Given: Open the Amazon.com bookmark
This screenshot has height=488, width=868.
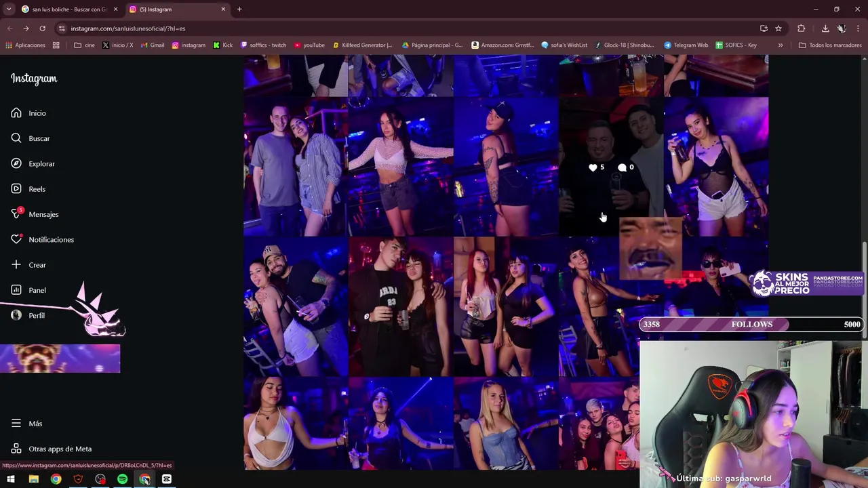Looking at the screenshot, I should pos(502,45).
